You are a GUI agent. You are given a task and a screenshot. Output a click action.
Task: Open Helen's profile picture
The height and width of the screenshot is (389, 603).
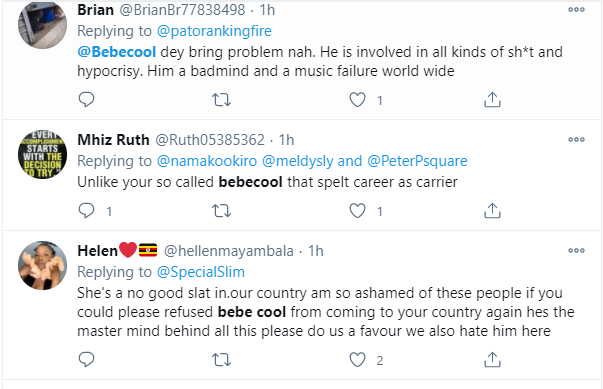point(42,265)
